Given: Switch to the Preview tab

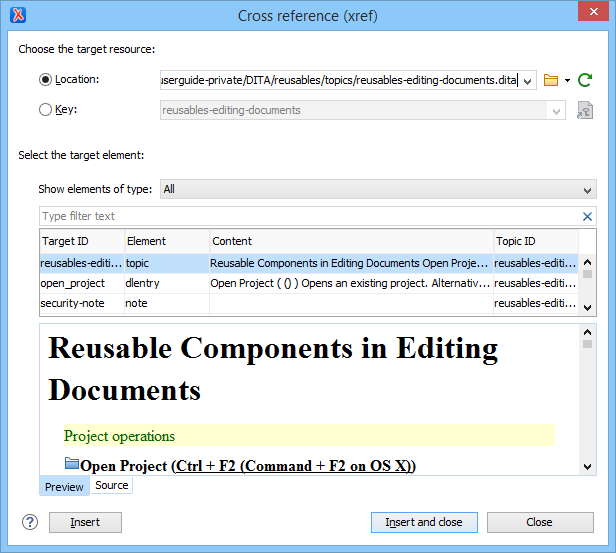Looking at the screenshot, I should point(64,487).
